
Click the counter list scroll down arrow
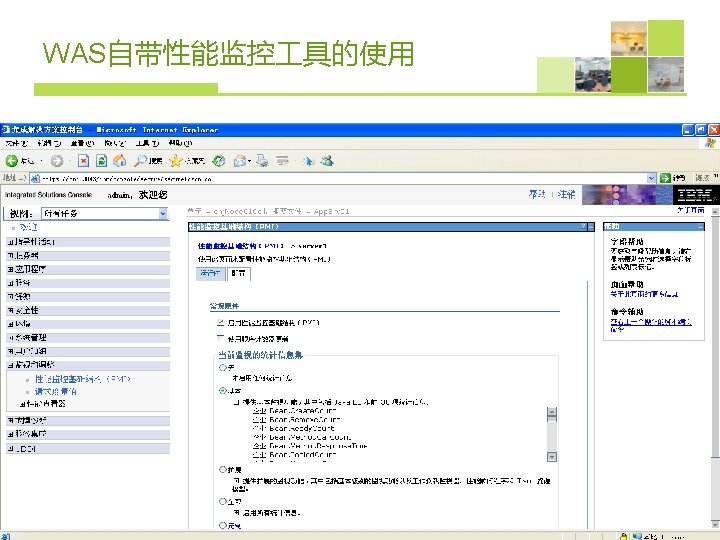point(552,456)
